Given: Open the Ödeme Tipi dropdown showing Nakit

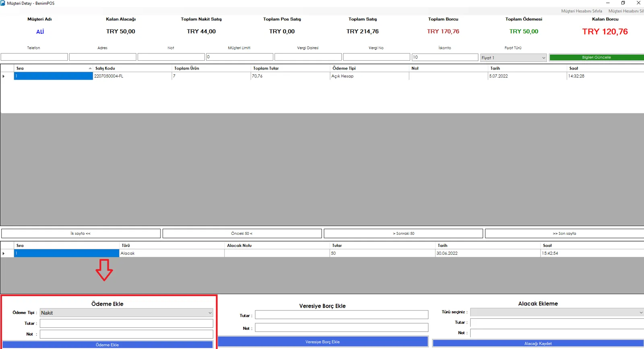Looking at the screenshot, I should tap(126, 313).
